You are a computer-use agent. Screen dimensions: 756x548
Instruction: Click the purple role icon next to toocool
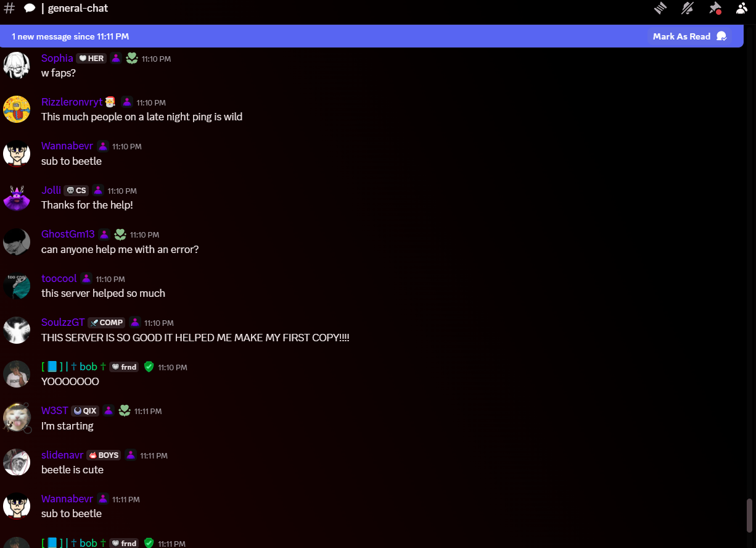point(86,279)
